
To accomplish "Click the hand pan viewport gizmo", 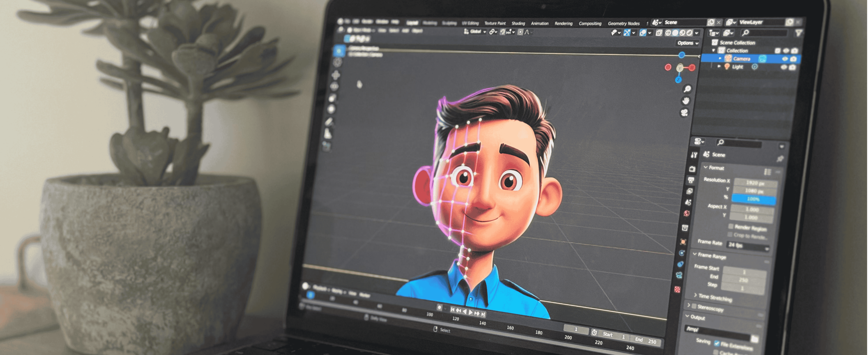I will click(x=686, y=101).
